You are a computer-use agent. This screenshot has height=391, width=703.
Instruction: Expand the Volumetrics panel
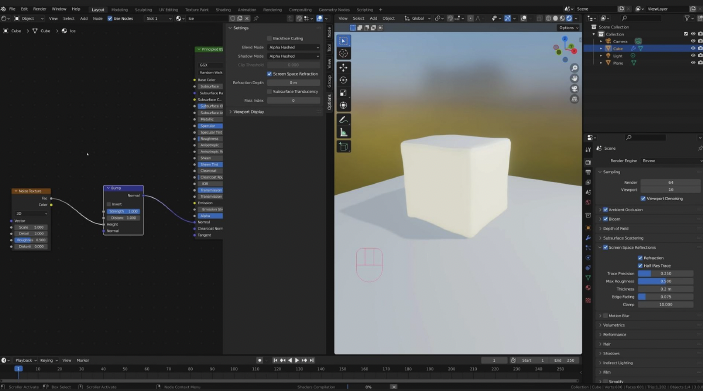click(x=613, y=325)
